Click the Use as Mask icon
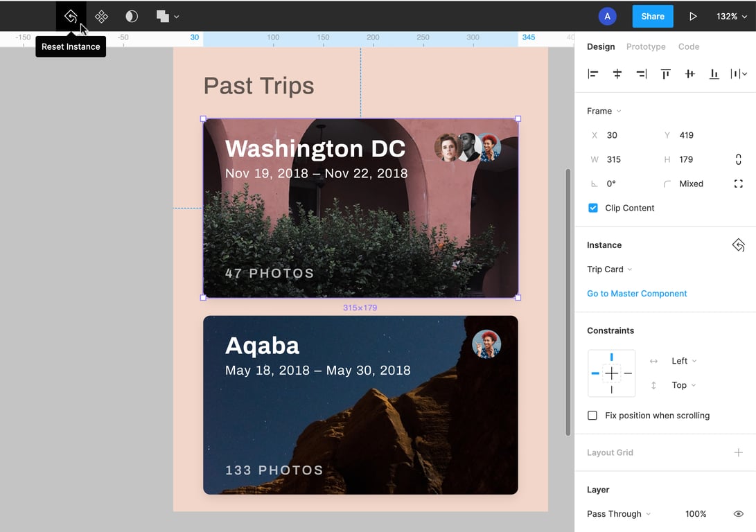 coord(132,16)
